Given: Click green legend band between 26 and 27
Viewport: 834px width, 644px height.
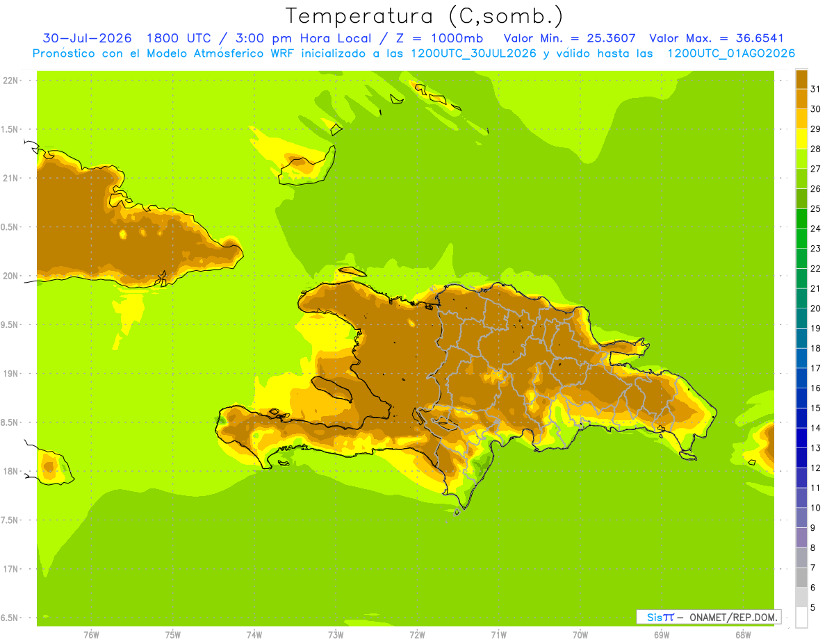Looking at the screenshot, I should coord(801,179).
